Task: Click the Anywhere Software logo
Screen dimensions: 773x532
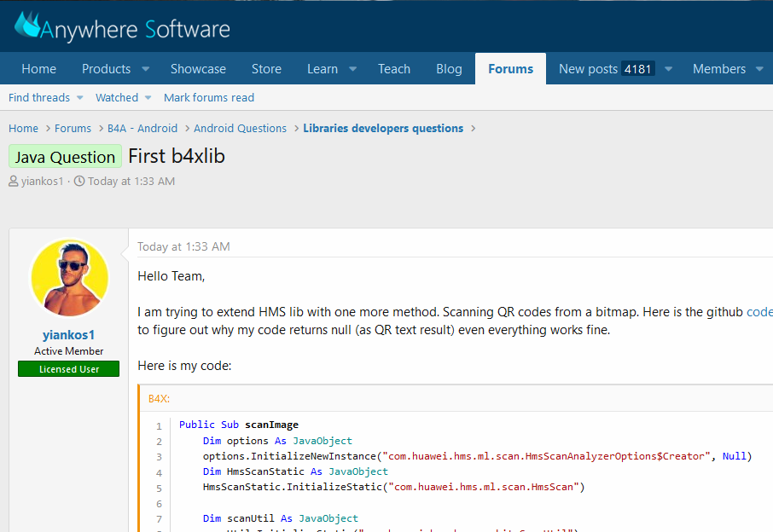Action: coord(123,27)
